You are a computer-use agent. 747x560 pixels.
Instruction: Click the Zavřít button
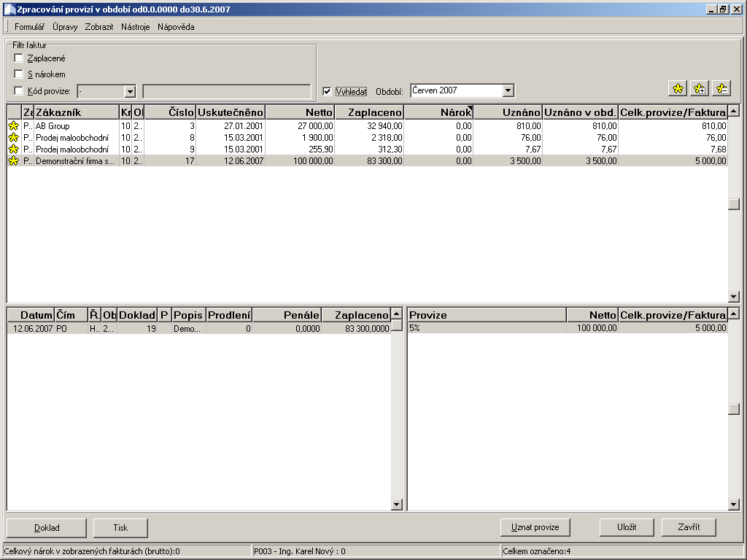(689, 527)
